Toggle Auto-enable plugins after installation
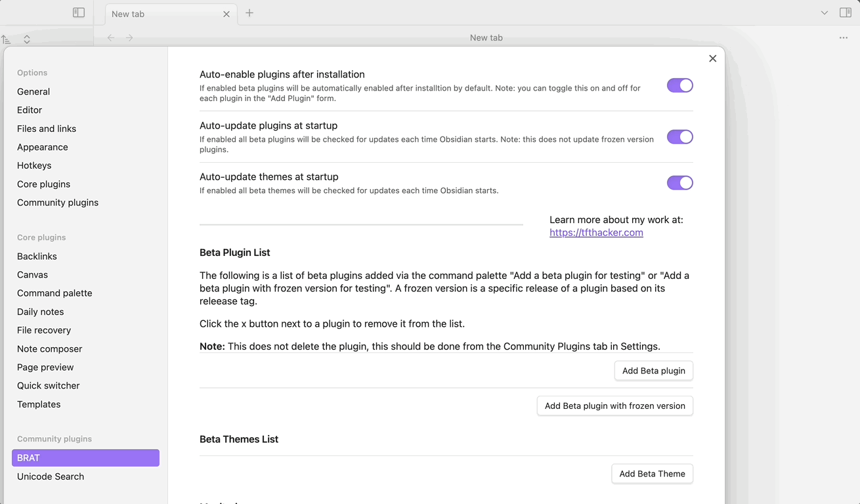 tap(680, 85)
